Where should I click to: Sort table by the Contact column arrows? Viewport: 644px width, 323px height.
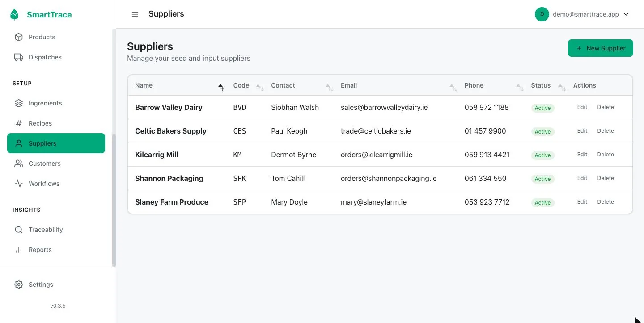coord(330,87)
